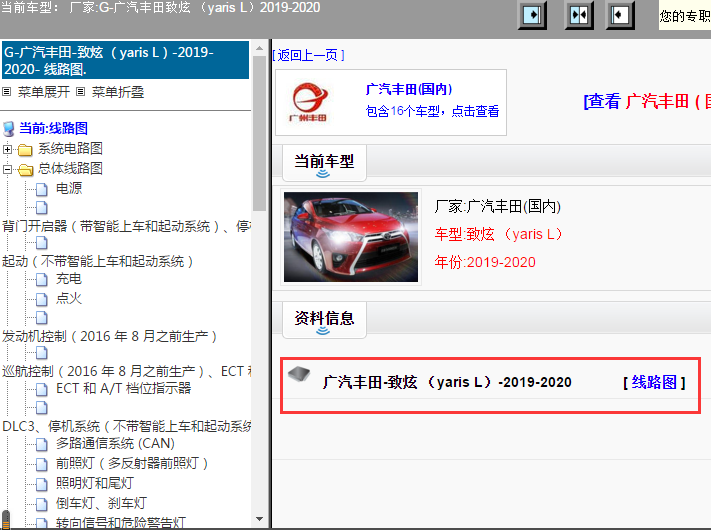Open 前照灯 (多反射器前照灯) item
Image resolution: width=711 pixels, height=530 pixels.
tap(132, 463)
